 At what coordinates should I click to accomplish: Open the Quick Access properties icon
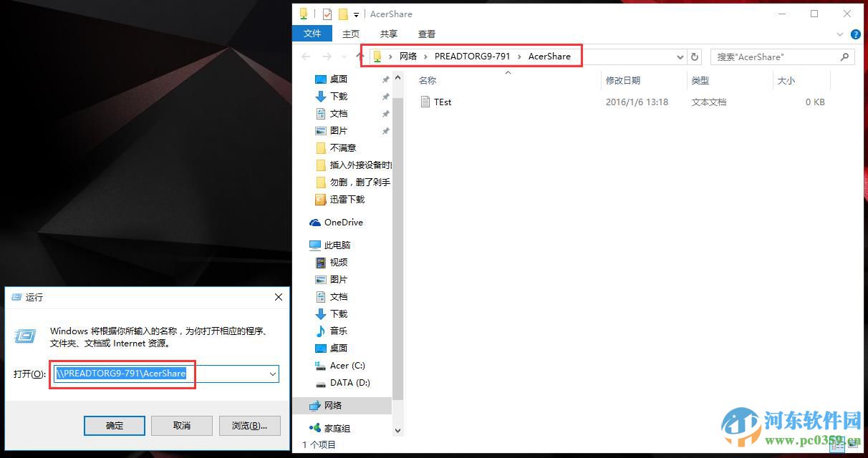tap(304, 14)
